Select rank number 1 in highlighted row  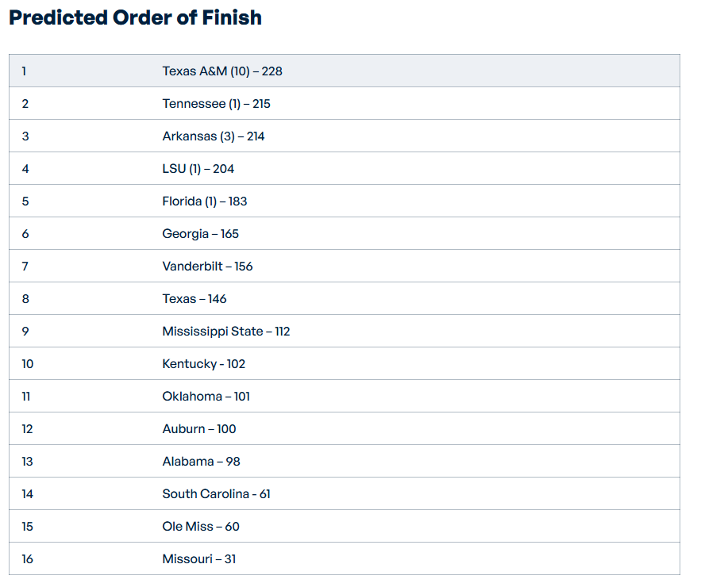pos(24,71)
